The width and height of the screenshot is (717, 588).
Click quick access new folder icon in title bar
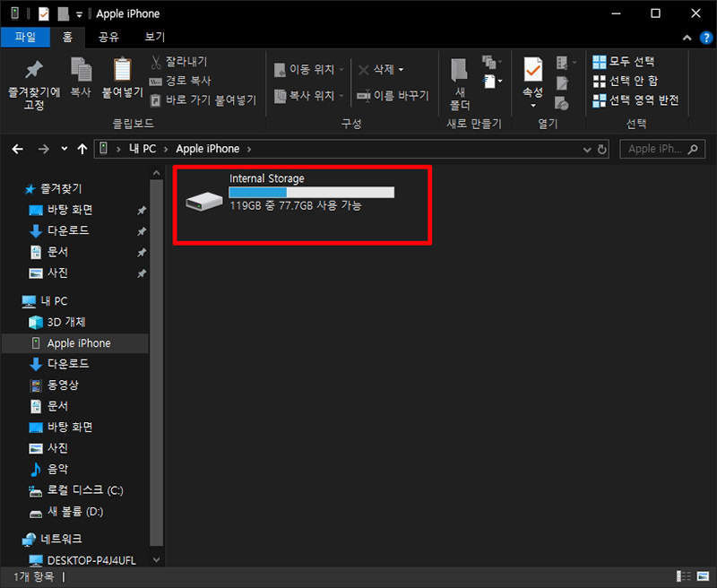63,13
